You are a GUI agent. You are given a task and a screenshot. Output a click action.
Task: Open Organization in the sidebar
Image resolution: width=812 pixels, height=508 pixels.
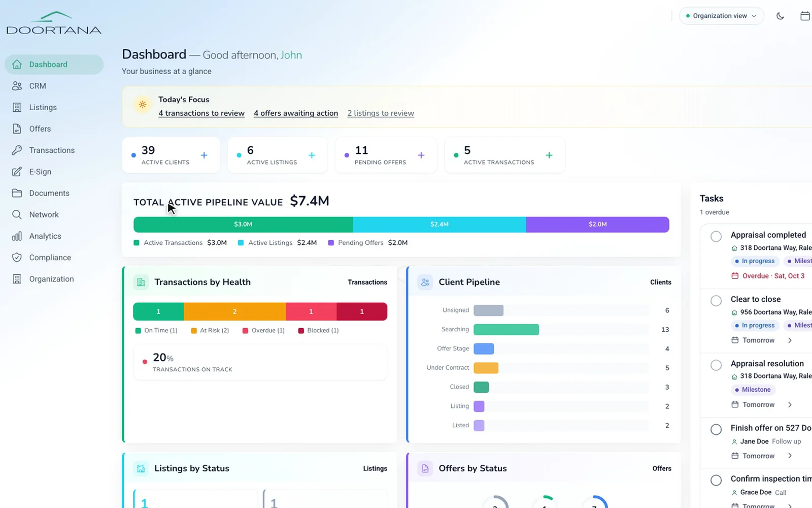[54, 279]
